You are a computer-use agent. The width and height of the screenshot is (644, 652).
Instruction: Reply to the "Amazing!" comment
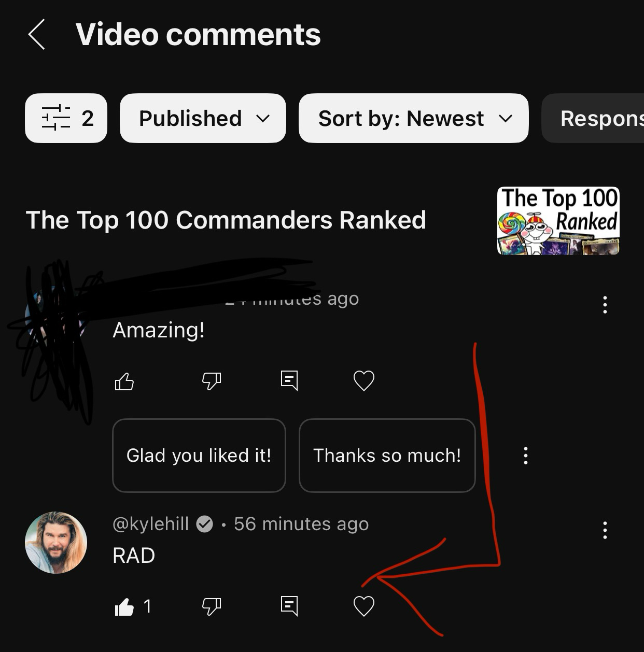click(289, 380)
